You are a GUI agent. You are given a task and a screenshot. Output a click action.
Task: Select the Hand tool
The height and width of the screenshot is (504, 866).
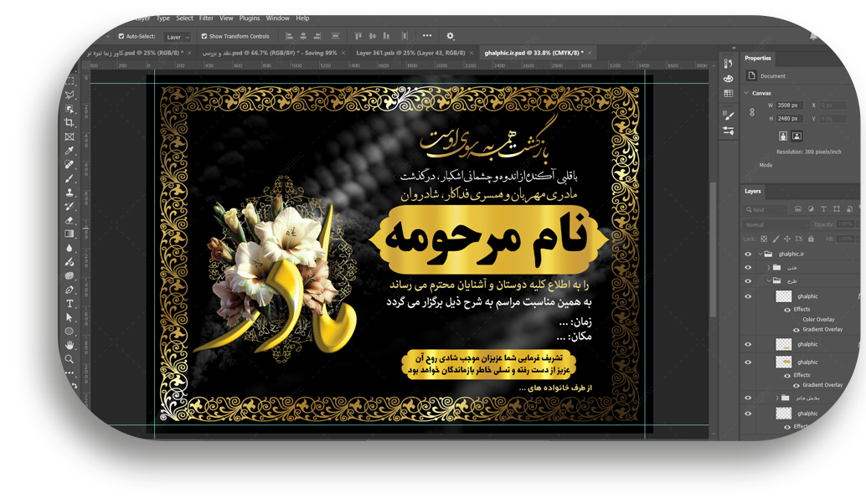point(70,345)
